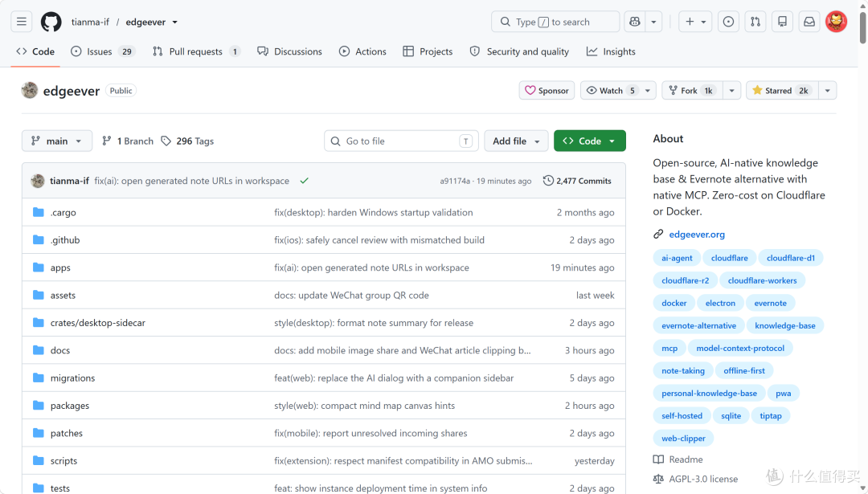Open the user profile avatar menu

836,22
